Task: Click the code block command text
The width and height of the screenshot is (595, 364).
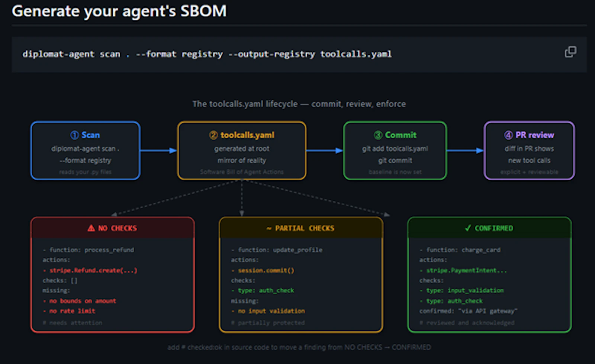Action: pyautogui.click(x=207, y=54)
